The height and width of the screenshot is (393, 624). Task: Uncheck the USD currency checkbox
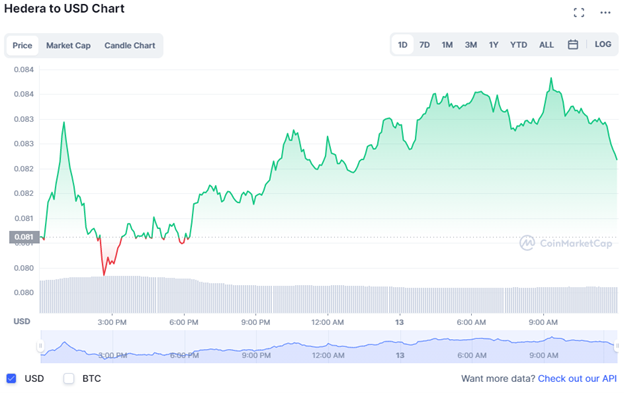tap(12, 378)
